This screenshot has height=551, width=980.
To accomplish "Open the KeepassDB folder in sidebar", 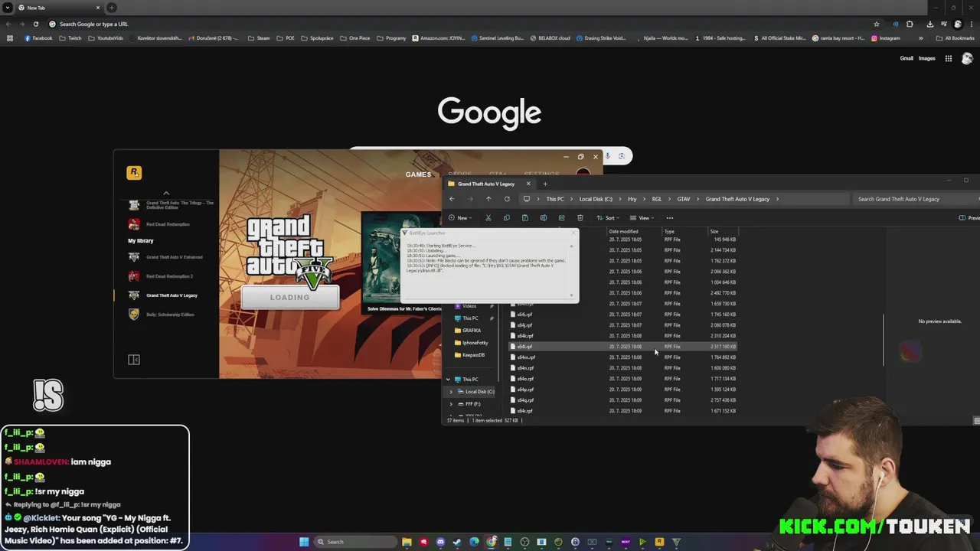I will pos(473,355).
